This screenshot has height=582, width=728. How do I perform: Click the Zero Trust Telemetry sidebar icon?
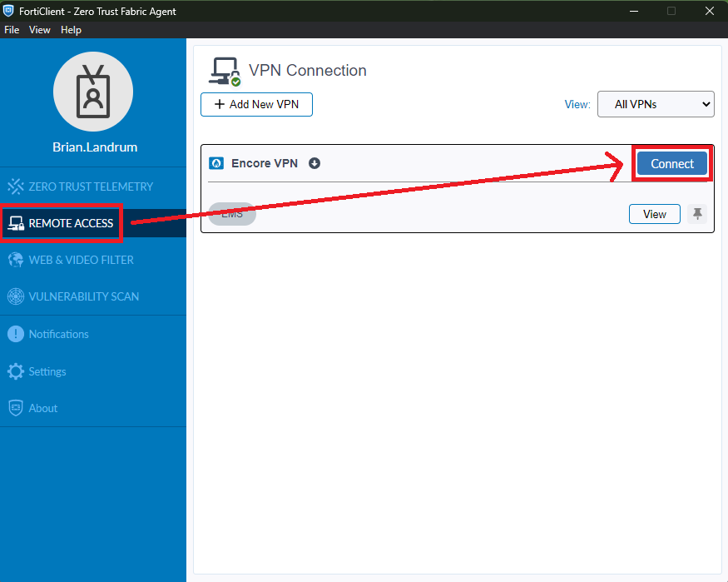click(x=16, y=187)
